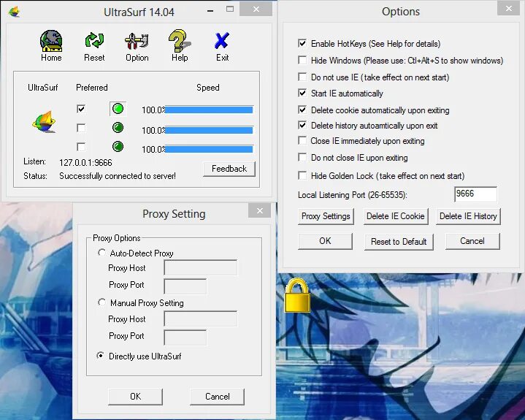This screenshot has height=420, width=525.
Task: Check the third Preferred server checkbox
Action: click(81, 147)
